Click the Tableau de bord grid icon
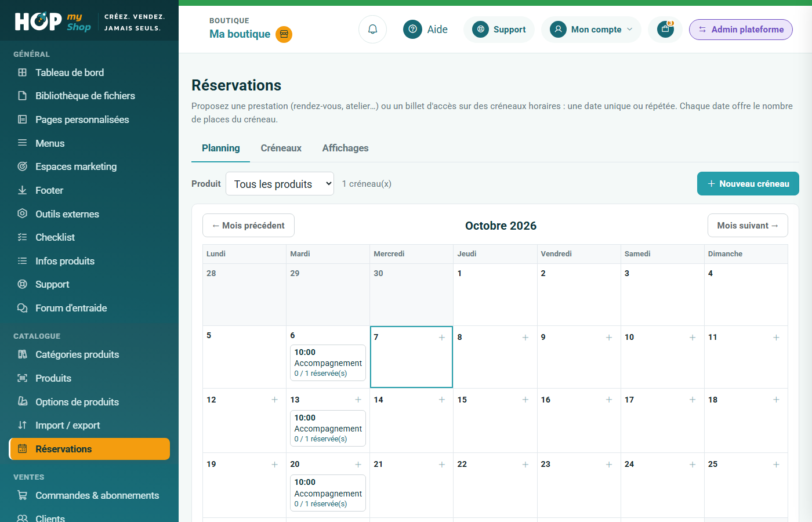 pos(23,72)
